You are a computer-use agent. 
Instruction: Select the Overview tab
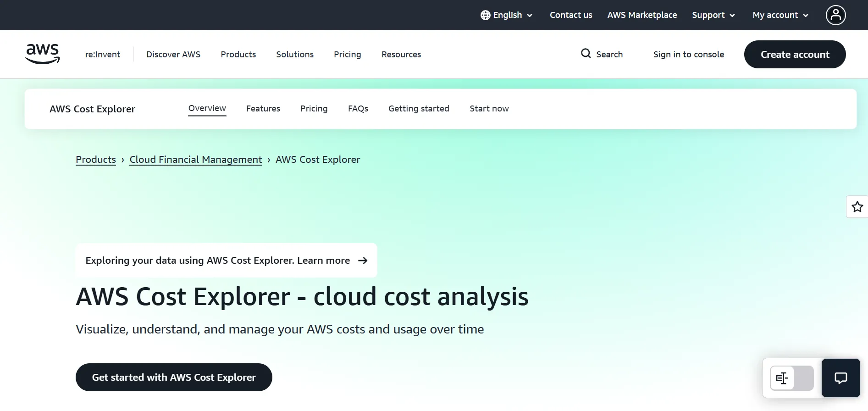[207, 109]
